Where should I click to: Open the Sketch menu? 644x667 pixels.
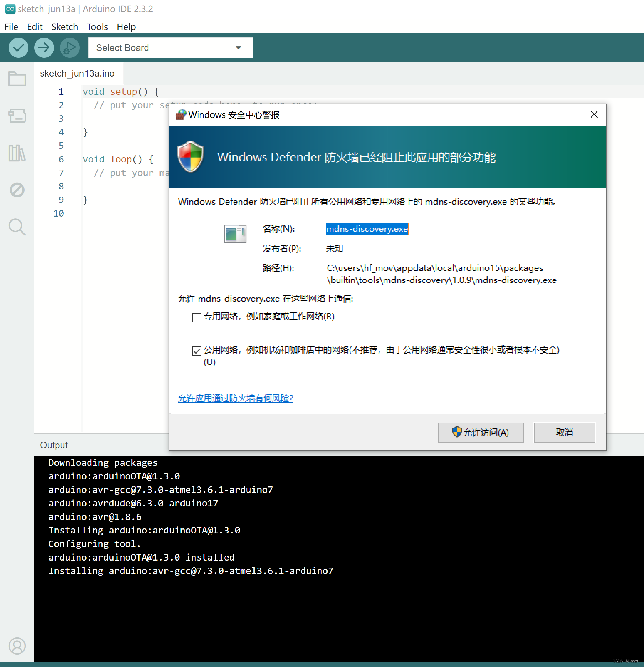pos(64,27)
